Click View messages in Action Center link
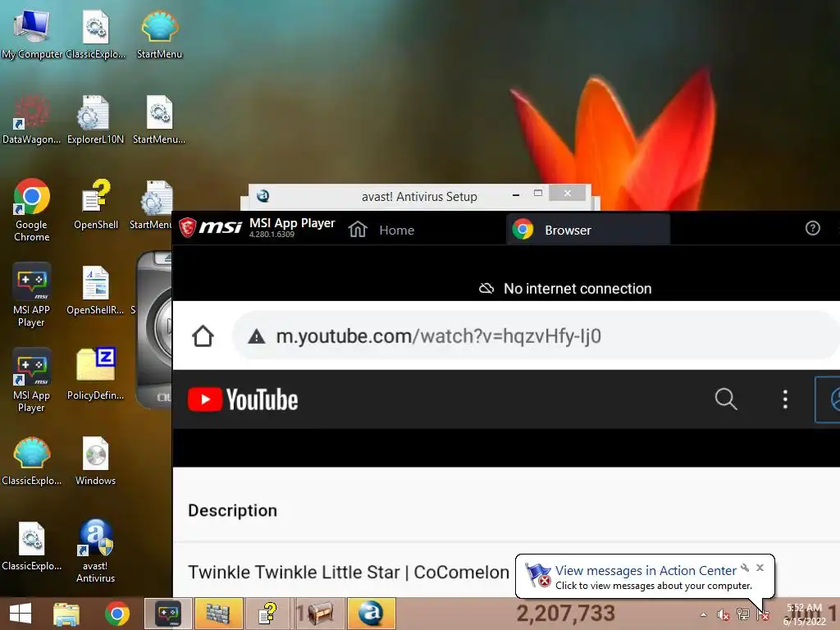The width and height of the screenshot is (840, 630). tap(646, 571)
